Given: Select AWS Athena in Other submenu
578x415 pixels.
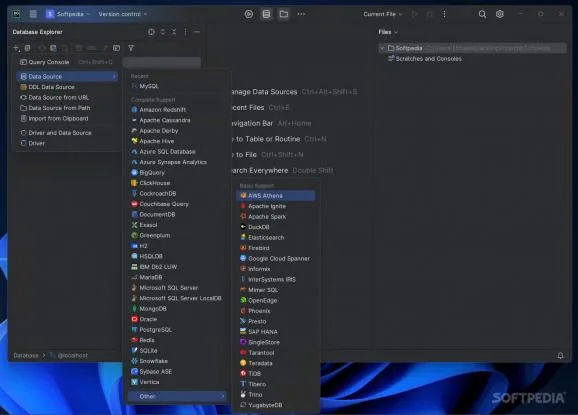Looking at the screenshot, I should (x=276, y=196).
